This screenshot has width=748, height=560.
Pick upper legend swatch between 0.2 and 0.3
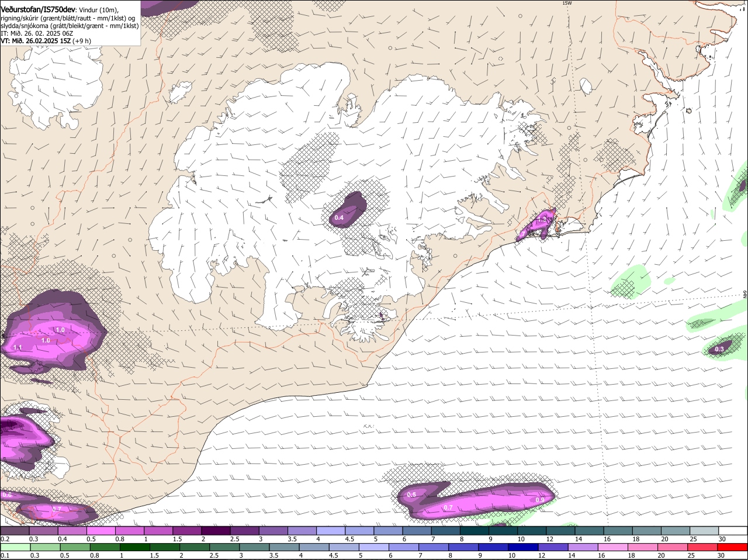click(15, 530)
